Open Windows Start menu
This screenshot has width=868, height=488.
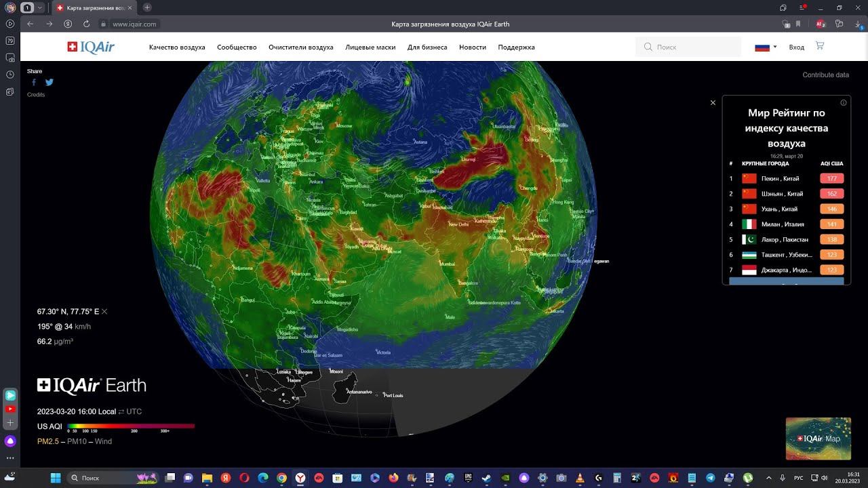pos(56,478)
